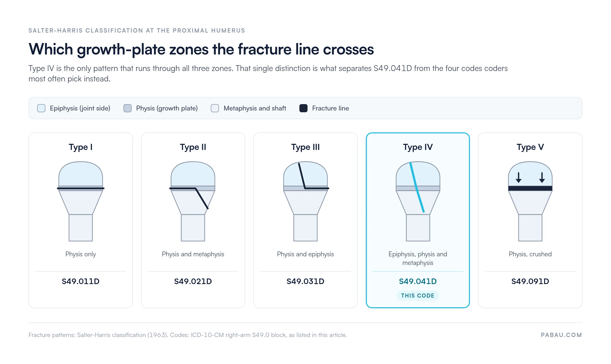
Task: Click the Type IV humerus diagram
Action: (418, 201)
